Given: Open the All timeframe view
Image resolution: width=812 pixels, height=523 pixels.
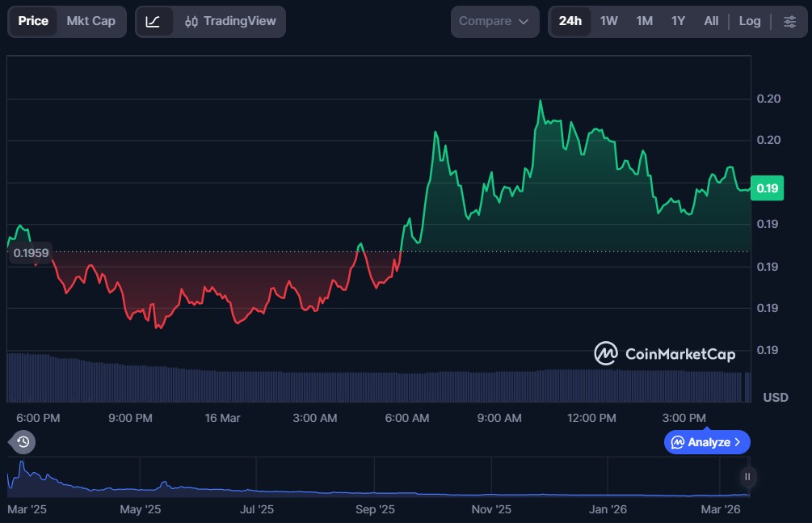Looking at the screenshot, I should 710,21.
